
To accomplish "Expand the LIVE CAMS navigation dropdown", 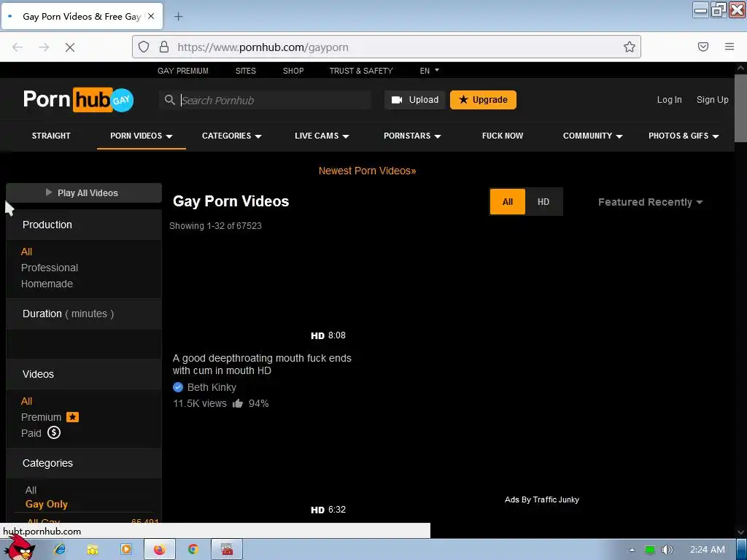I will coord(322,136).
